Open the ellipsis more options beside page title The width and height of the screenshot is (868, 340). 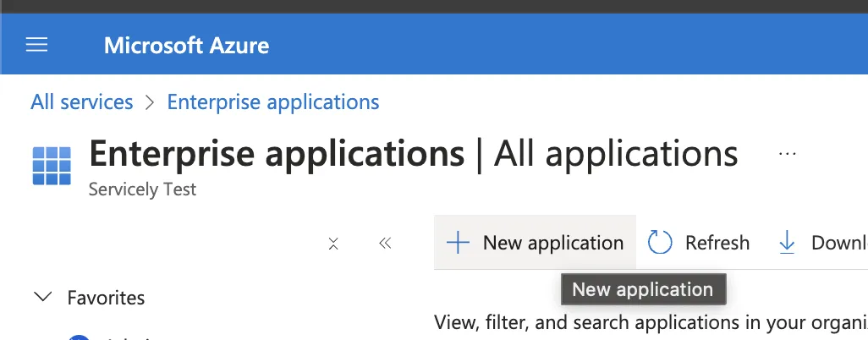pyautogui.click(x=787, y=153)
